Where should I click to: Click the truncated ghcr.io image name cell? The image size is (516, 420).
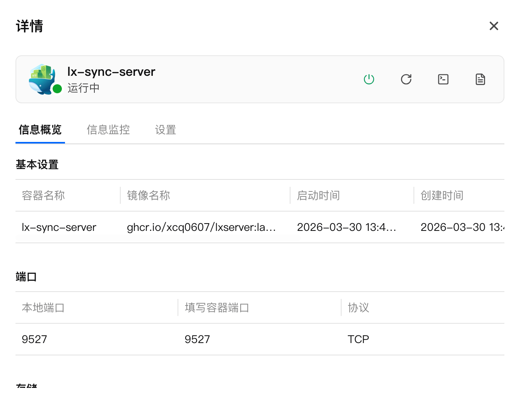[201, 227]
